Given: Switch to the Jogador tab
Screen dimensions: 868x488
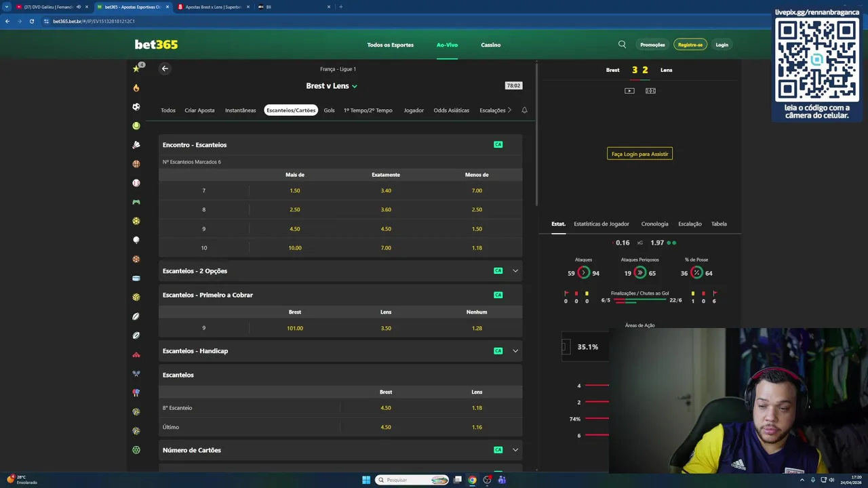Looking at the screenshot, I should [x=414, y=110].
